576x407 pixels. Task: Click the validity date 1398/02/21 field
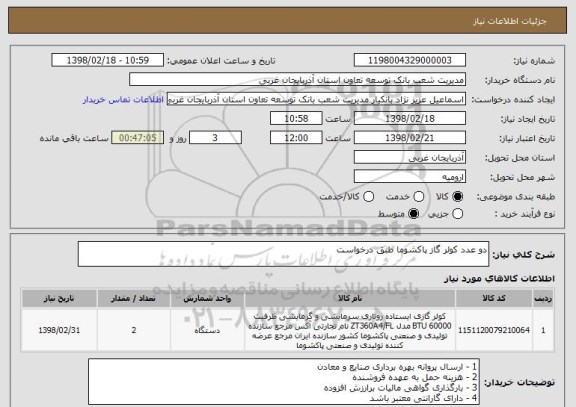[410, 138]
